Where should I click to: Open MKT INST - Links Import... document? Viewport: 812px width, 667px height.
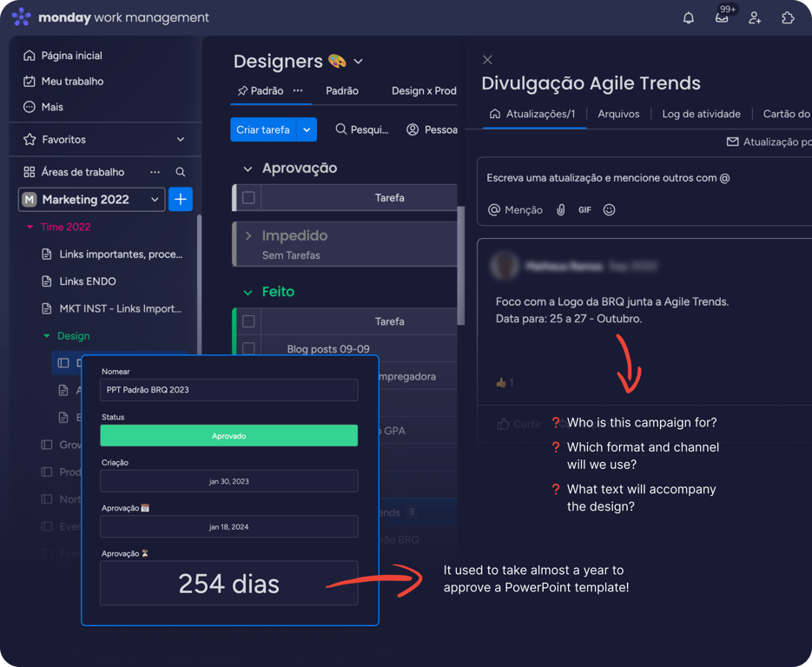pos(111,308)
